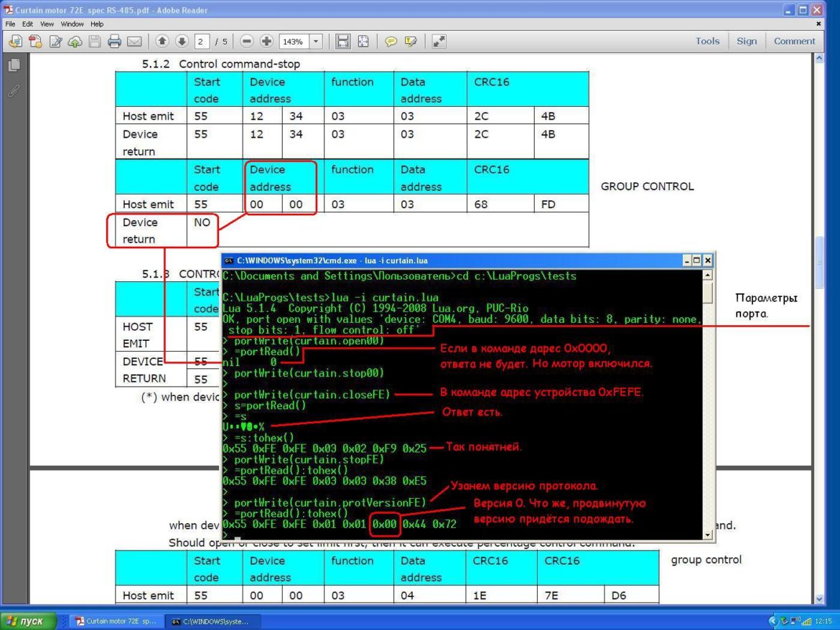Click the Sign/edit document toolbar icon

[x=56, y=41]
